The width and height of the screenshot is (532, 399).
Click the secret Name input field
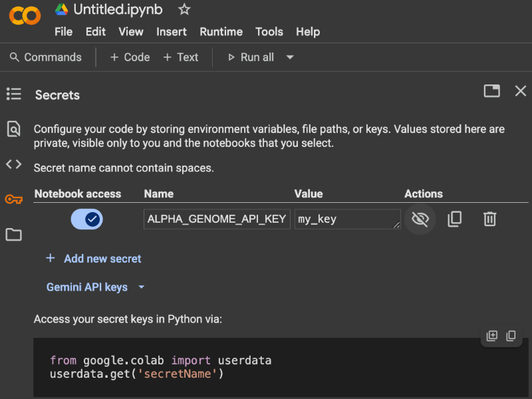coord(216,219)
